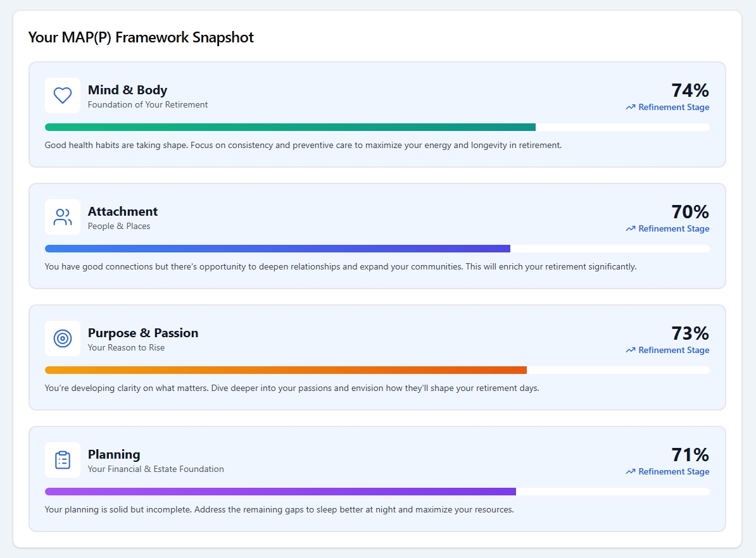Click the people icon beside Attachment
756x558 pixels.
(x=63, y=217)
